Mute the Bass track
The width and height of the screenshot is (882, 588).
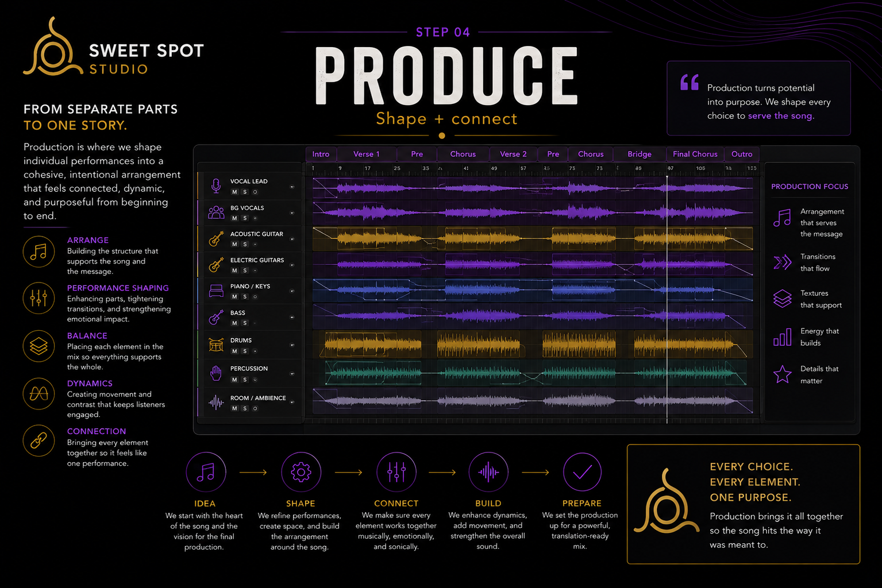[x=234, y=323]
